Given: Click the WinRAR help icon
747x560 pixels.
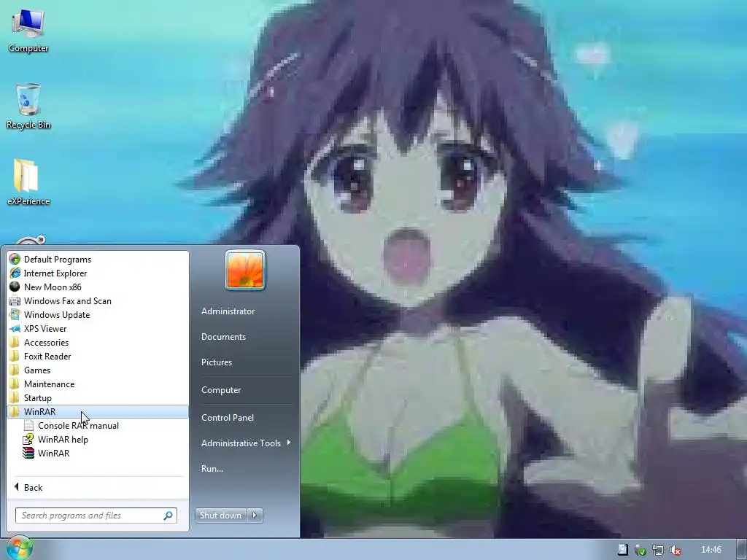Looking at the screenshot, I should [28, 439].
